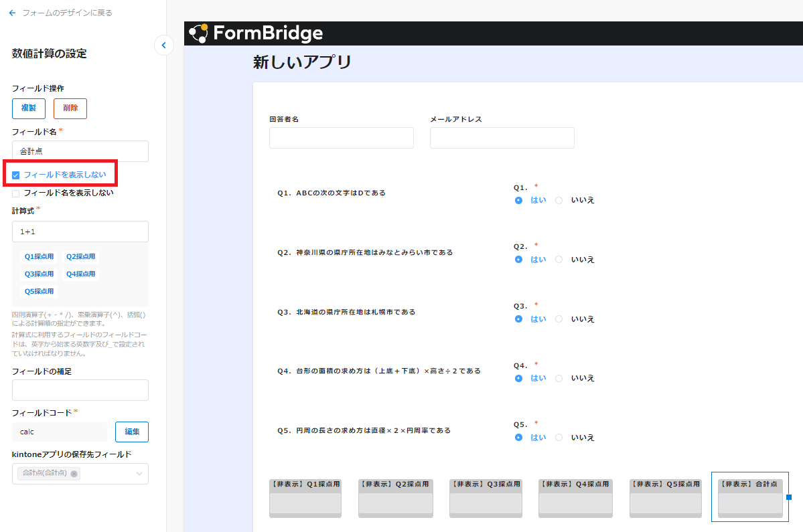Insert Q1採点用 into the formula
This screenshot has height=532, width=803.
click(x=39, y=257)
